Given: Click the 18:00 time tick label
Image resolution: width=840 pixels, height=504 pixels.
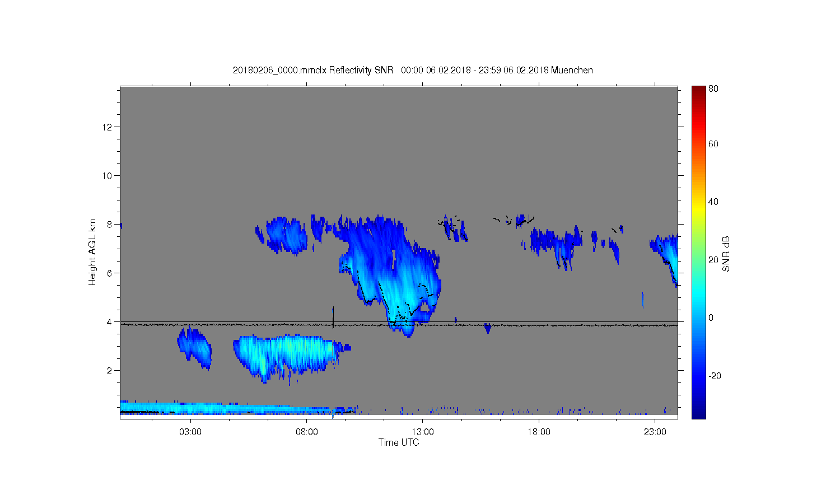Looking at the screenshot, I should [539, 432].
